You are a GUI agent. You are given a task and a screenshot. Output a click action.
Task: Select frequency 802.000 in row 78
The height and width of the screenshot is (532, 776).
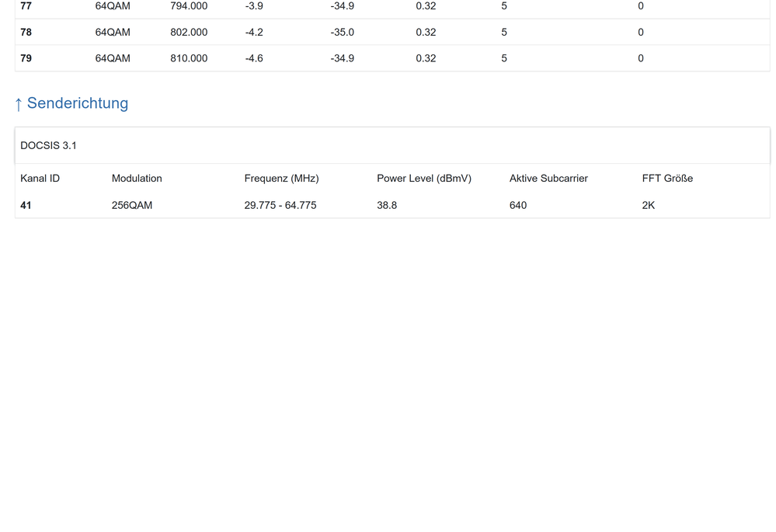click(189, 32)
